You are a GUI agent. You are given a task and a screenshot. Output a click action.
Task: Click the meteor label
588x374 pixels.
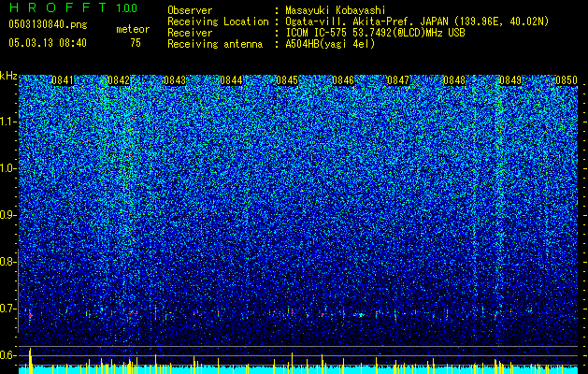(x=133, y=29)
